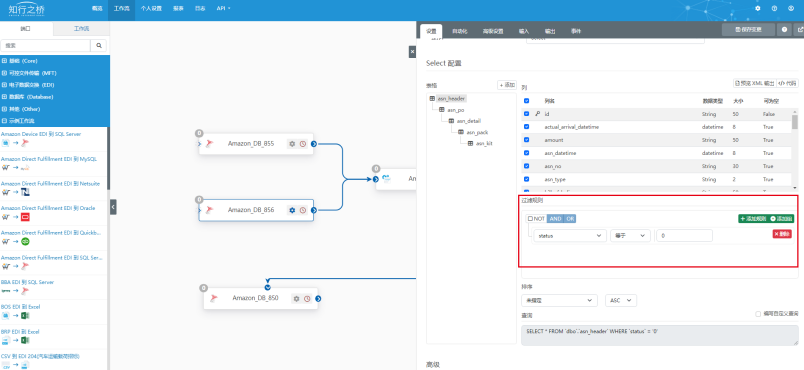Open the top-bar settings gear icon
Screen dimensions: 804x370
point(758,9)
